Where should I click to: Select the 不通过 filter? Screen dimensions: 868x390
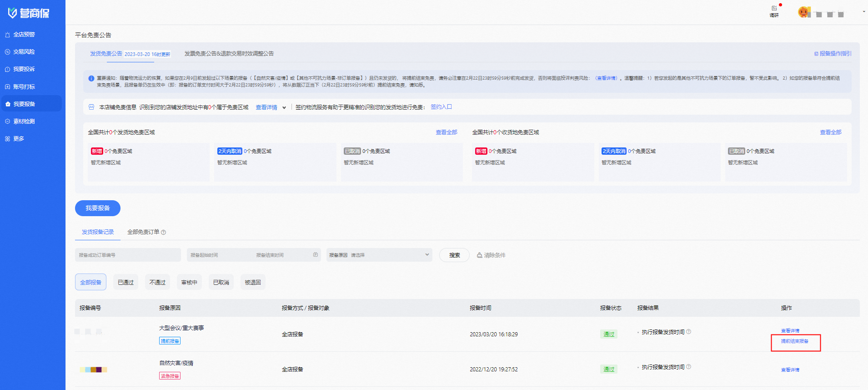click(158, 282)
